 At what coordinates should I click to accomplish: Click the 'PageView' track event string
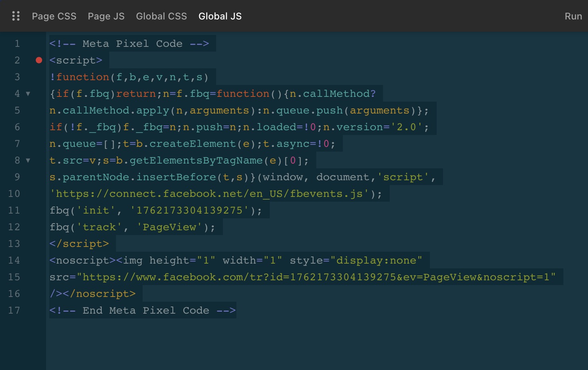click(170, 227)
